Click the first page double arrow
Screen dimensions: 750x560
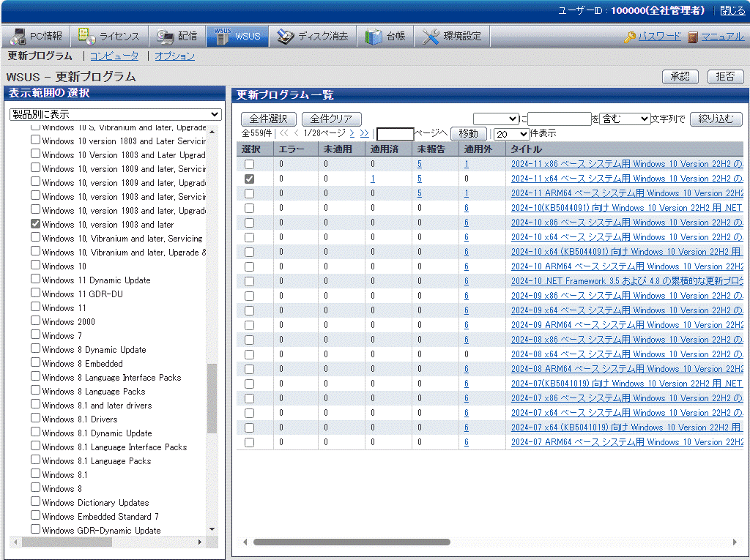point(284,133)
